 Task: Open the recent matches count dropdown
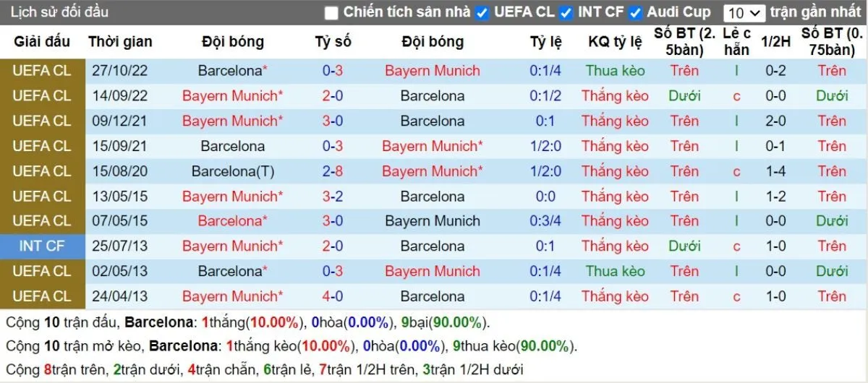pyautogui.click(x=744, y=13)
